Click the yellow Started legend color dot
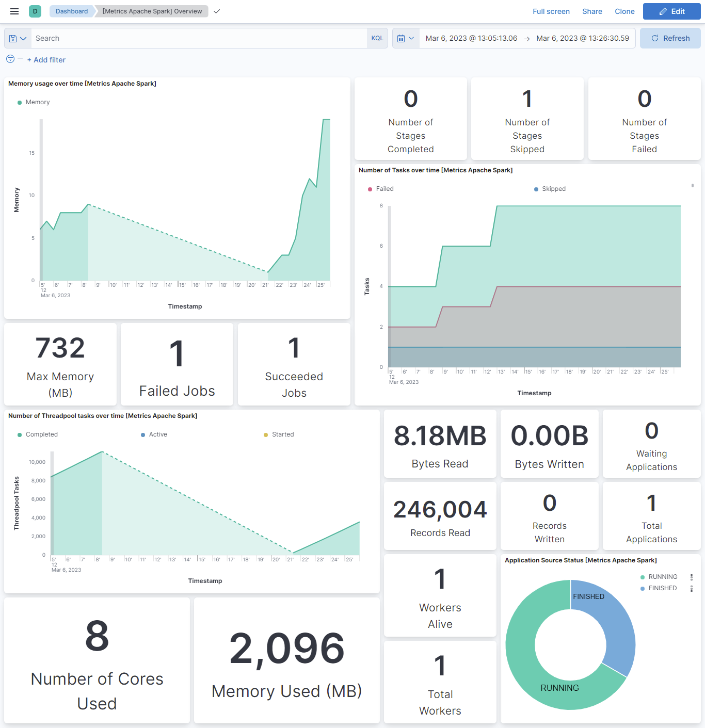Image resolution: width=705 pixels, height=728 pixels. tap(266, 435)
